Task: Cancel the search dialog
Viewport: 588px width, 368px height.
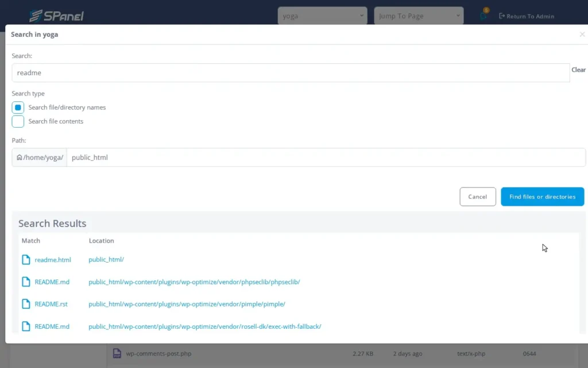Action: (x=477, y=197)
